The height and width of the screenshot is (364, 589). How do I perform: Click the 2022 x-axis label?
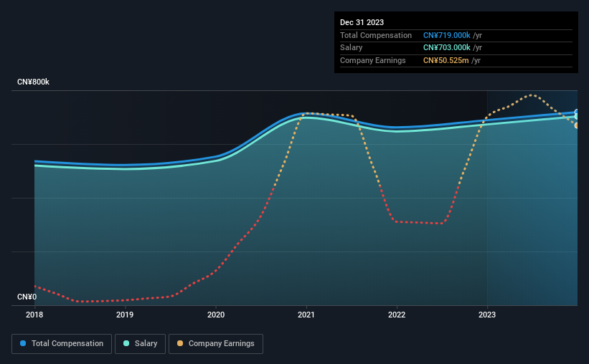click(397, 315)
